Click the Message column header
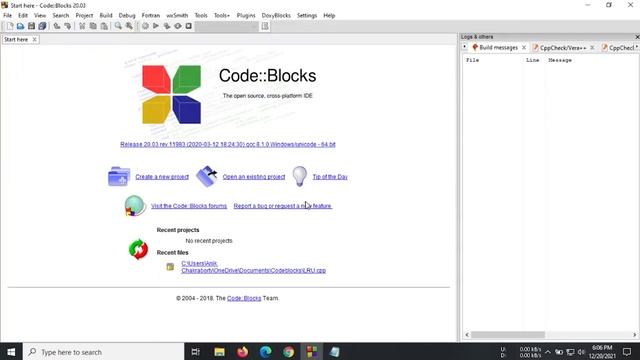Screen dimensions: 640x360 tap(560, 60)
